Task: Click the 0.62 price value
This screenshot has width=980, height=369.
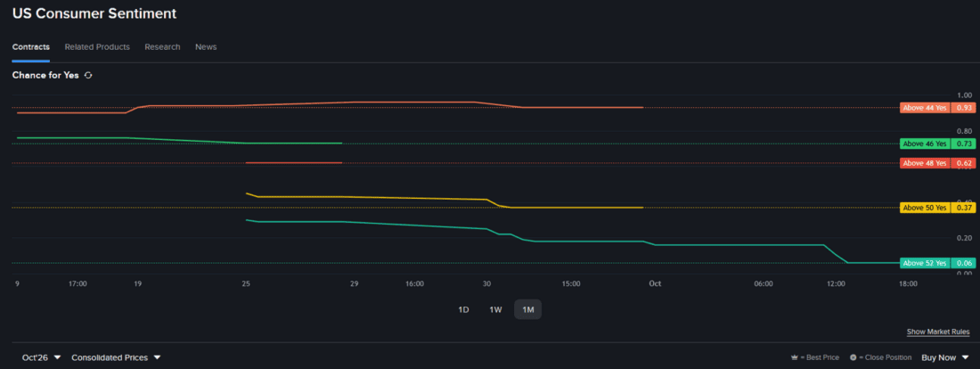Action: pos(963,163)
